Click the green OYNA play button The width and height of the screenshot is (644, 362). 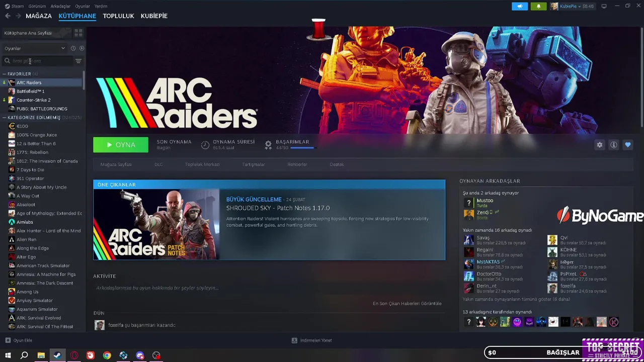click(121, 145)
